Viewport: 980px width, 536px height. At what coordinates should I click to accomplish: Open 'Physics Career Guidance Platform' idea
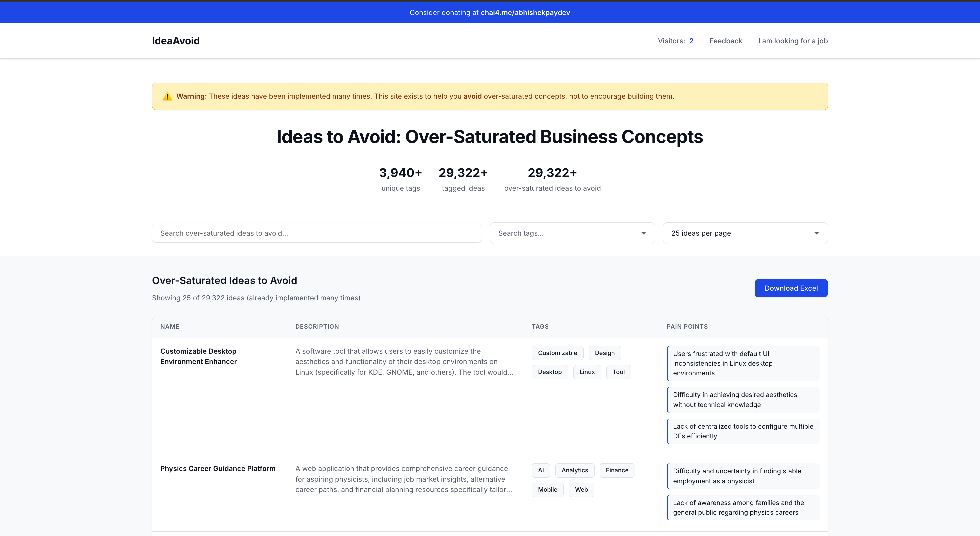point(218,468)
